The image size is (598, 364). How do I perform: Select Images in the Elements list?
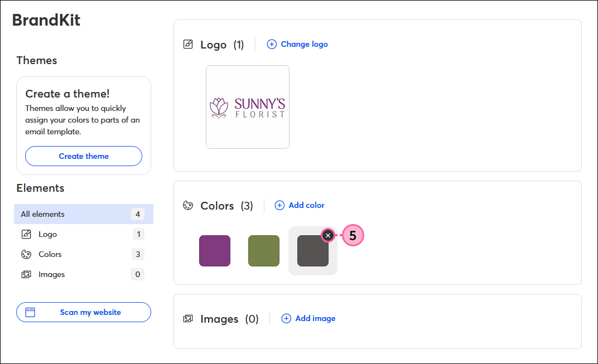[x=84, y=274]
